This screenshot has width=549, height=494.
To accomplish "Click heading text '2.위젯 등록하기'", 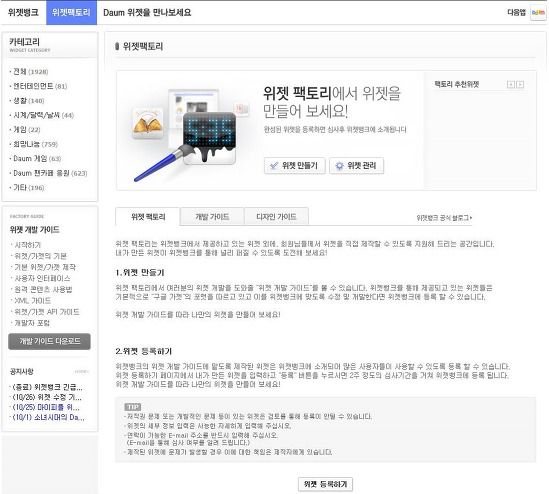I will click(144, 351).
